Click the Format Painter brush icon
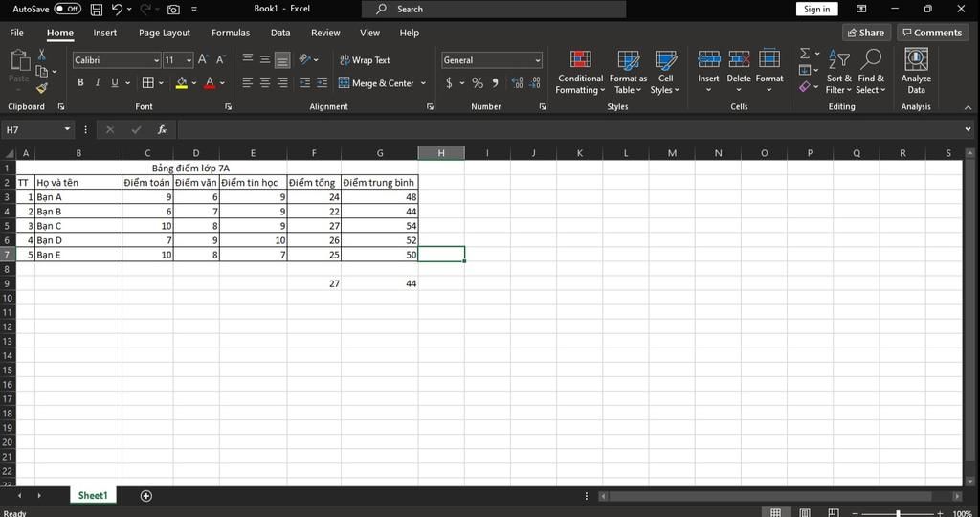980x517 pixels. pos(41,88)
